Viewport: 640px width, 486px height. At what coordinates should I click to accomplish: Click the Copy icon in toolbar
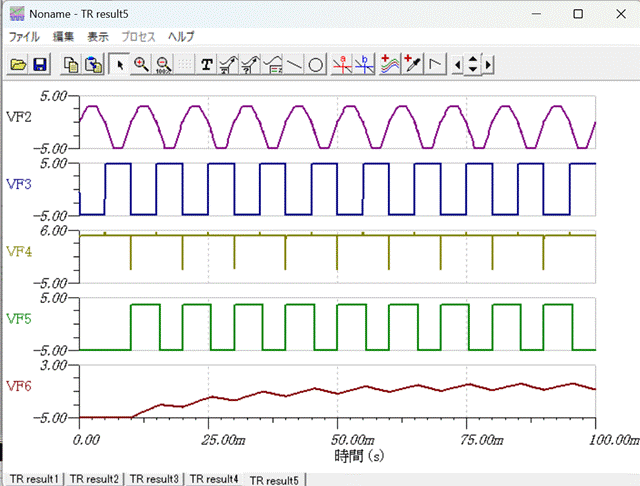coord(71,64)
